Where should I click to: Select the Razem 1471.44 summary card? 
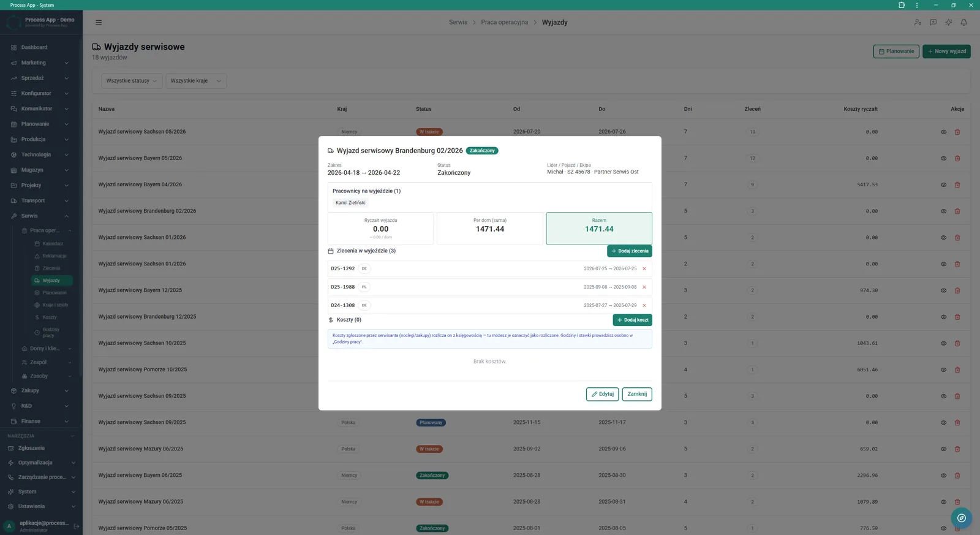tap(599, 229)
